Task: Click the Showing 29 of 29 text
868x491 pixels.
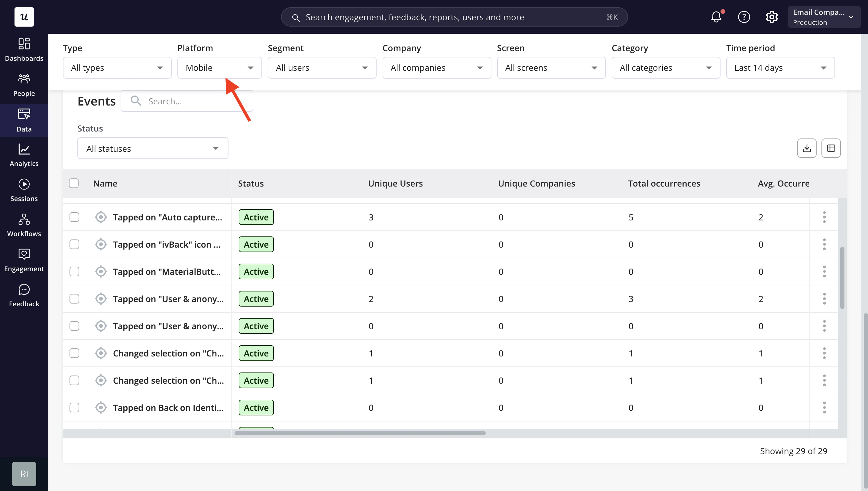Action: click(793, 451)
